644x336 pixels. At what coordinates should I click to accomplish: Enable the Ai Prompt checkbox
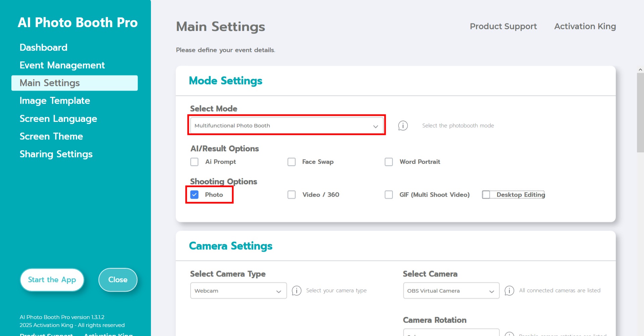195,162
